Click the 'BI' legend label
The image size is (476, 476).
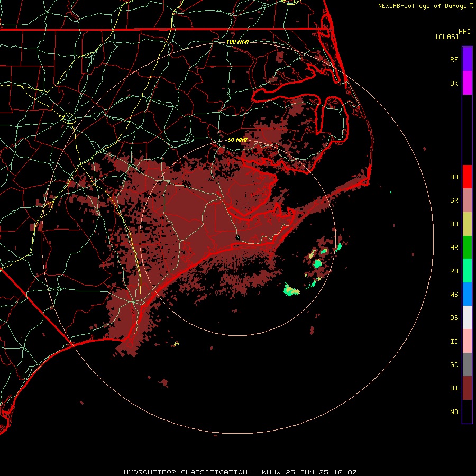pyautogui.click(x=454, y=388)
